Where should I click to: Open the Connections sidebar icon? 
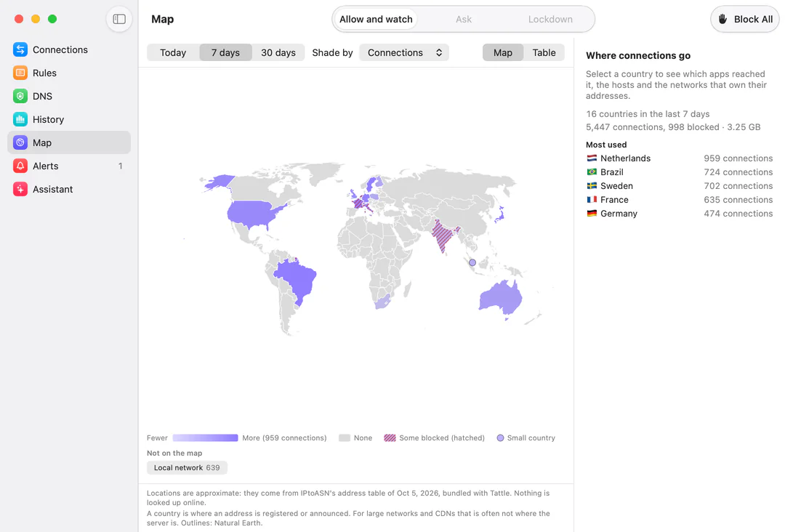(x=20, y=49)
